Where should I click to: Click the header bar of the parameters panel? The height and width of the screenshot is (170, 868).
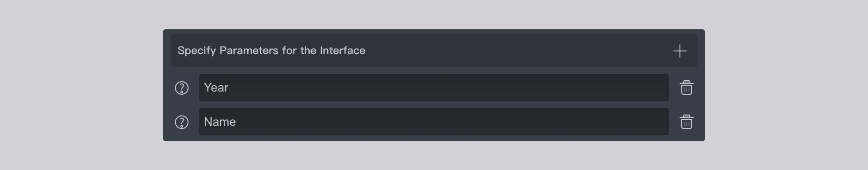tap(434, 51)
